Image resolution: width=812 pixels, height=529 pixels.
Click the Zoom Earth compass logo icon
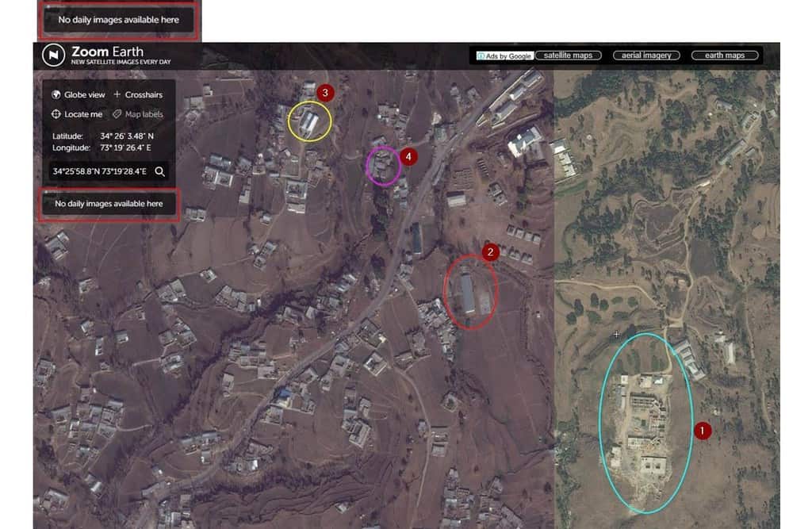click(x=54, y=55)
